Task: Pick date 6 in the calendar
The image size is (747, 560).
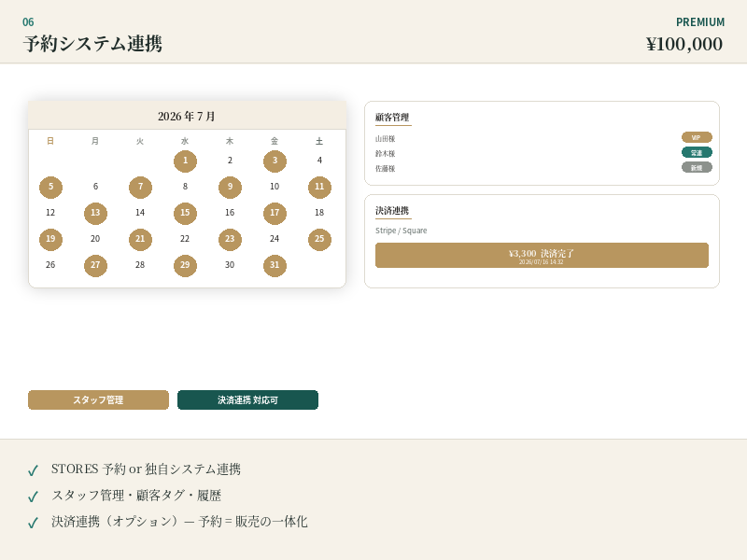Action: 95,187
